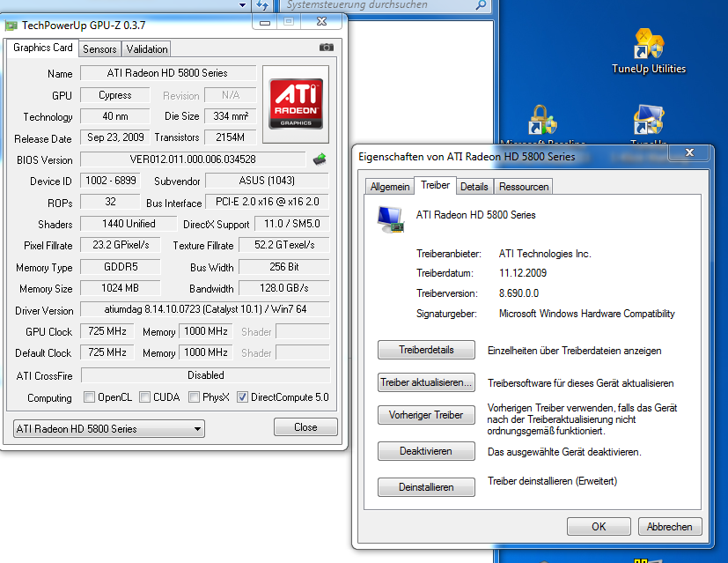The width and height of the screenshot is (728, 563).
Task: Click the DirectX Support value 11.0 / SM5.0
Action: tap(292, 224)
